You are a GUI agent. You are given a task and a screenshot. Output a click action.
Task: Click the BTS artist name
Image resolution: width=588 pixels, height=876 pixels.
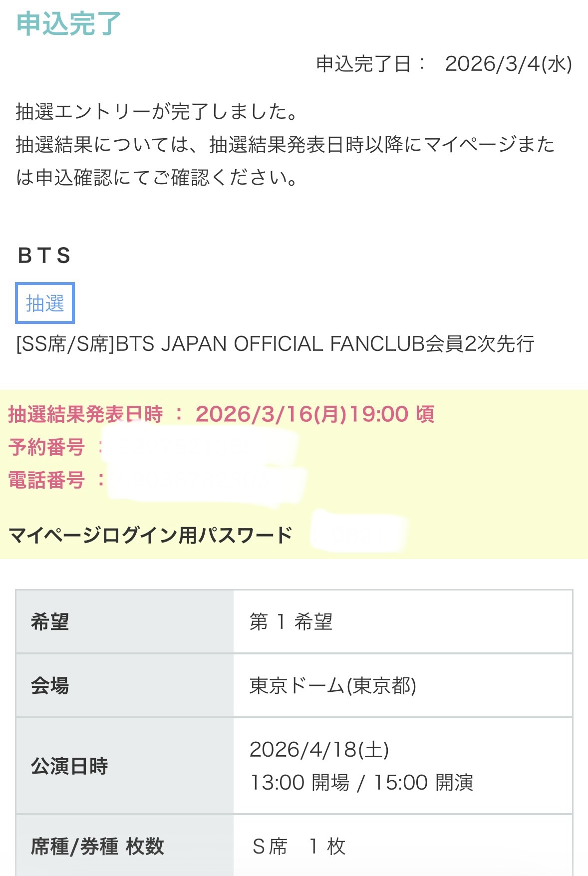click(x=44, y=256)
